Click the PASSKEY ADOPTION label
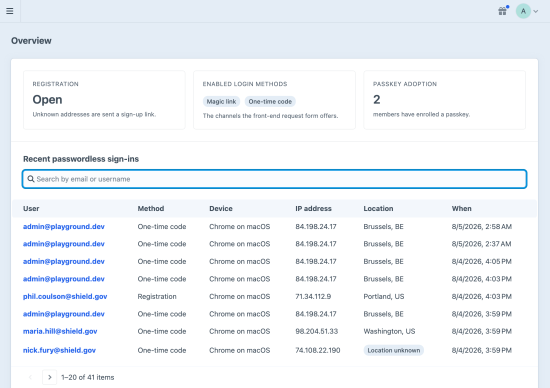Viewport: 550px width, 388px height. click(x=405, y=84)
